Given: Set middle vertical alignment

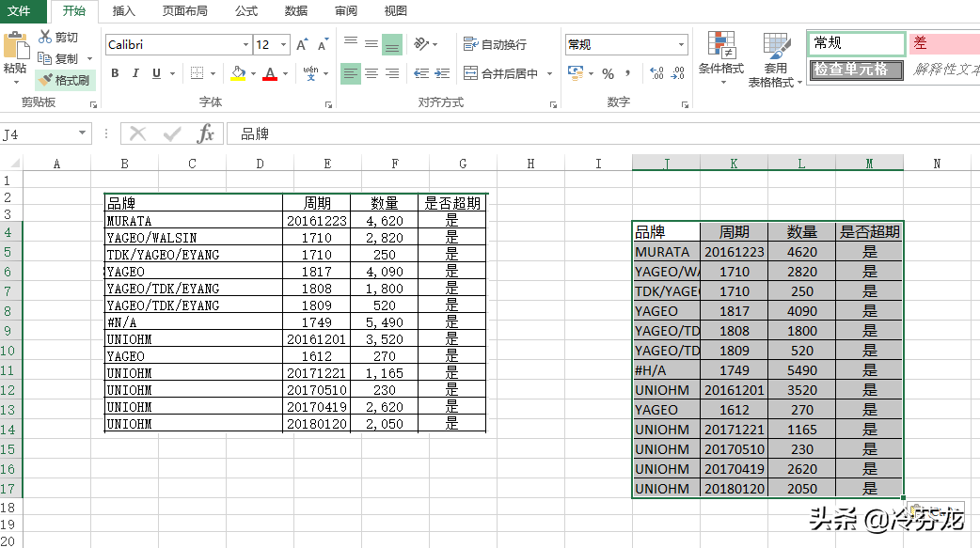Looking at the screenshot, I should point(371,44).
